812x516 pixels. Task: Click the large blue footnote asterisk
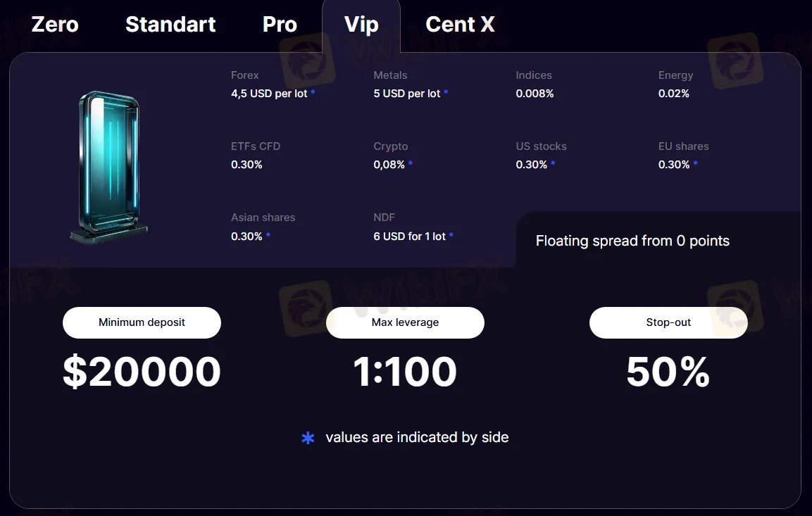point(308,438)
